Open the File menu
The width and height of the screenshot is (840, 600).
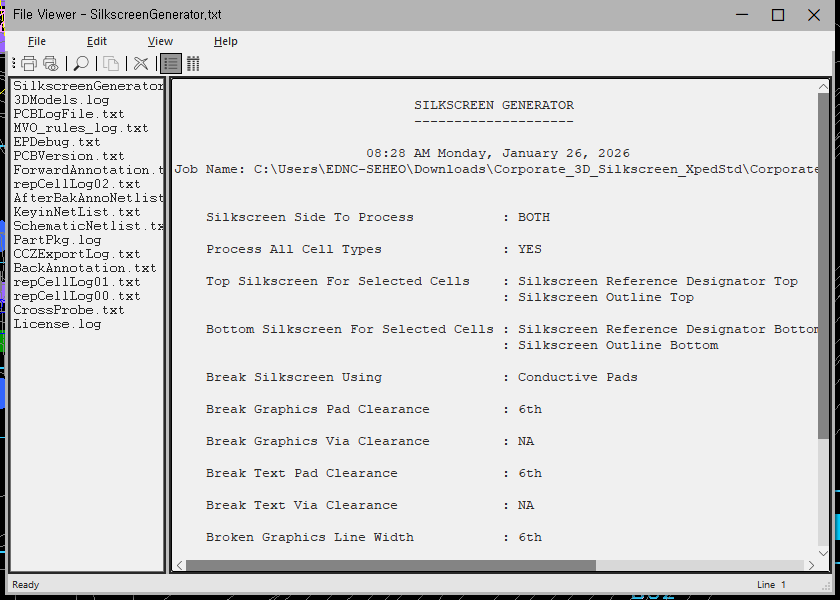(x=37, y=41)
